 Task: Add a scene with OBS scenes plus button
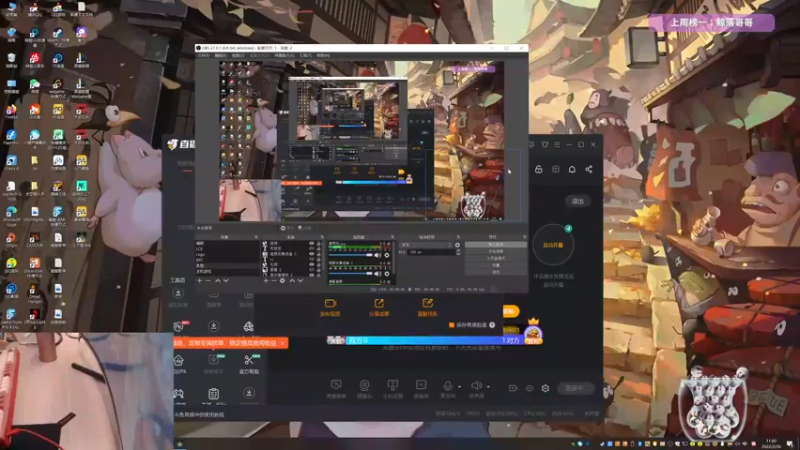pos(199,281)
